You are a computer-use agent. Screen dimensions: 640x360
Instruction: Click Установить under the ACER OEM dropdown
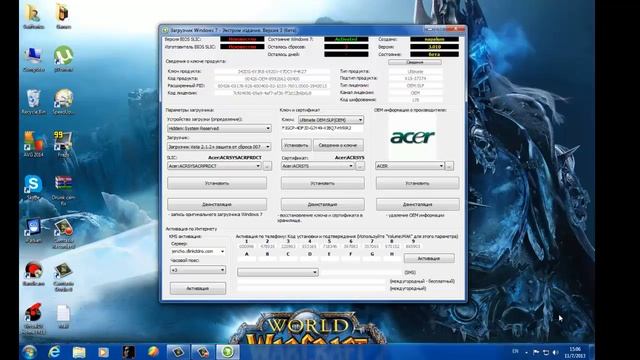tap(418, 183)
